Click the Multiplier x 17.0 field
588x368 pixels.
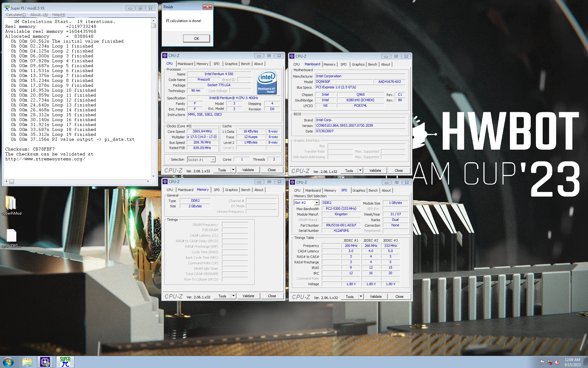pyautogui.click(x=202, y=137)
